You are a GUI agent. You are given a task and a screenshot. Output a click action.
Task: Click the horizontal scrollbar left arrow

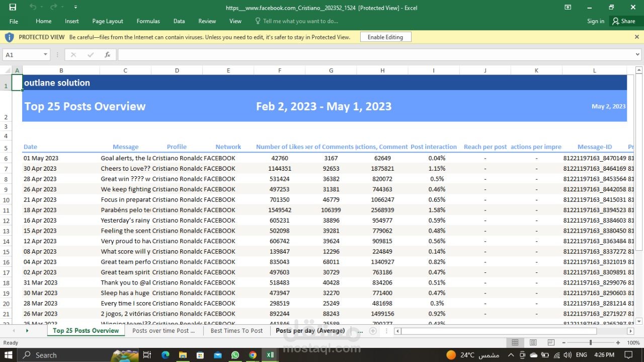coord(397,331)
